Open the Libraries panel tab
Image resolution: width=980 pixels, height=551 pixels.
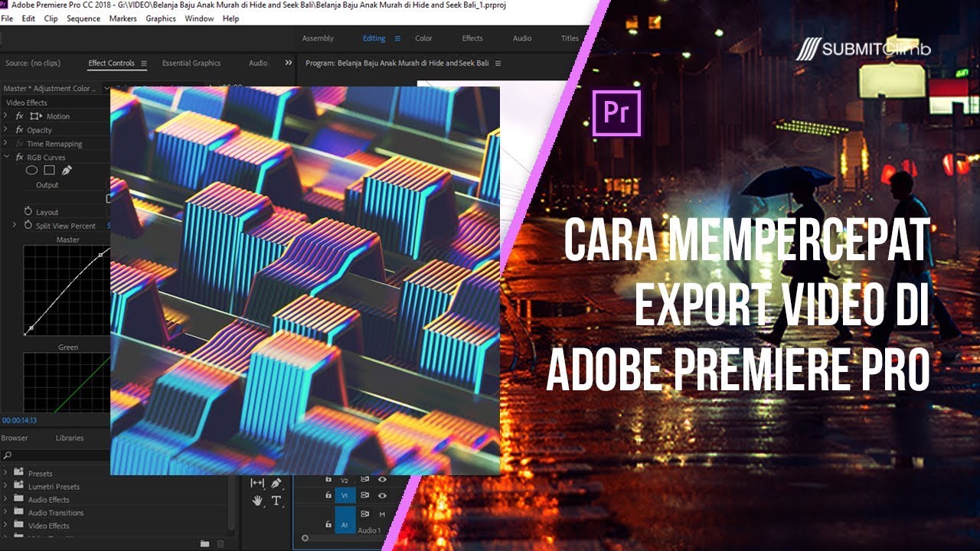(70, 438)
